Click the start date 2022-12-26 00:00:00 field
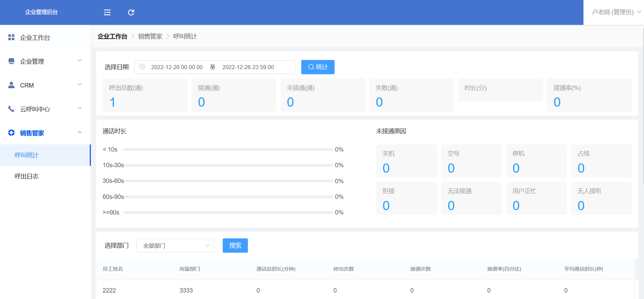644x299 pixels. click(x=177, y=67)
